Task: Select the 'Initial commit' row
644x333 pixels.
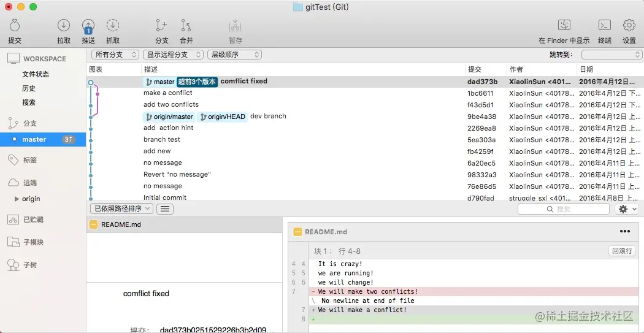Action: coord(365,197)
